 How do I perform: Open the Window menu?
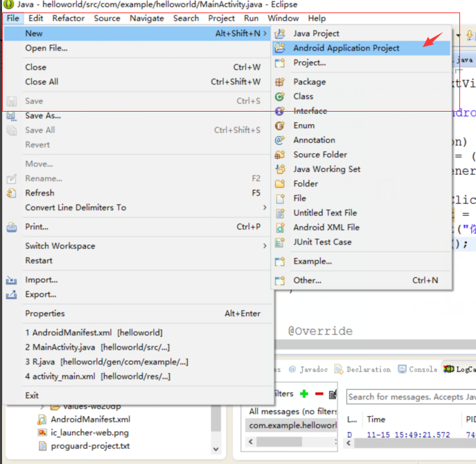[x=283, y=19]
